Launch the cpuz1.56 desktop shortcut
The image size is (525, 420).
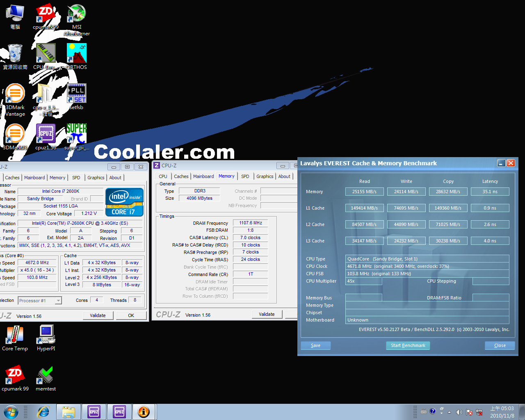click(46, 137)
